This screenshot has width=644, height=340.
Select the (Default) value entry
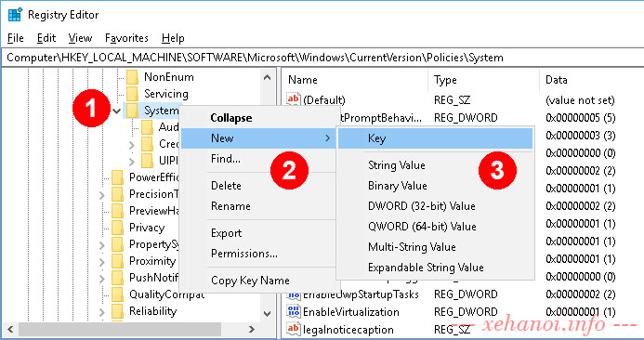[x=324, y=100]
